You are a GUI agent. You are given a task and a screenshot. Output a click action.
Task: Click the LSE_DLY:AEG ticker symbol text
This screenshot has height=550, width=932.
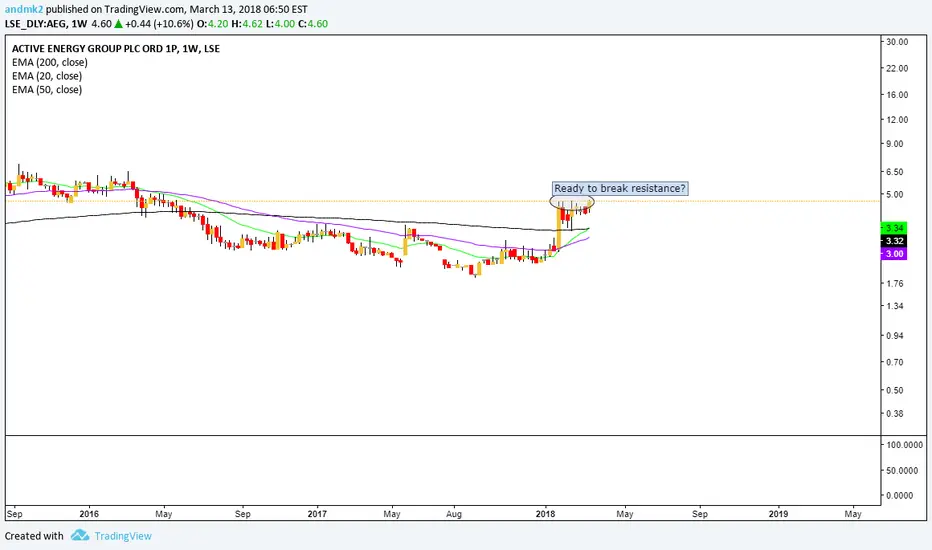point(36,24)
